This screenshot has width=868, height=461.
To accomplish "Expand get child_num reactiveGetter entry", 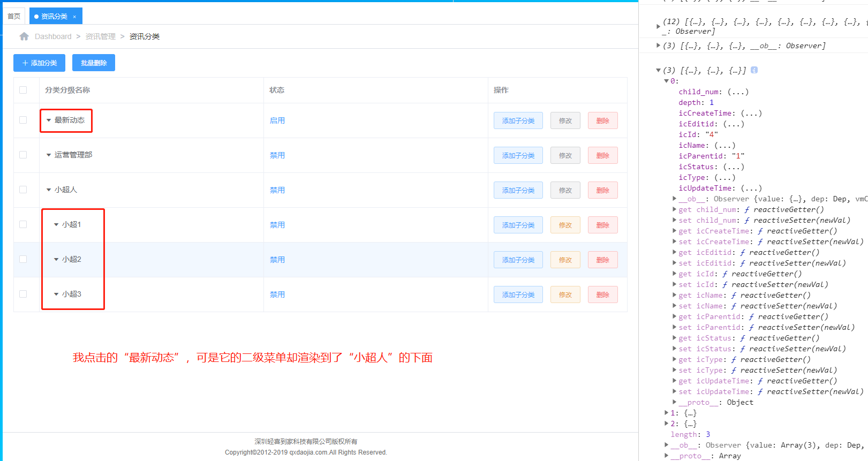I will (675, 209).
